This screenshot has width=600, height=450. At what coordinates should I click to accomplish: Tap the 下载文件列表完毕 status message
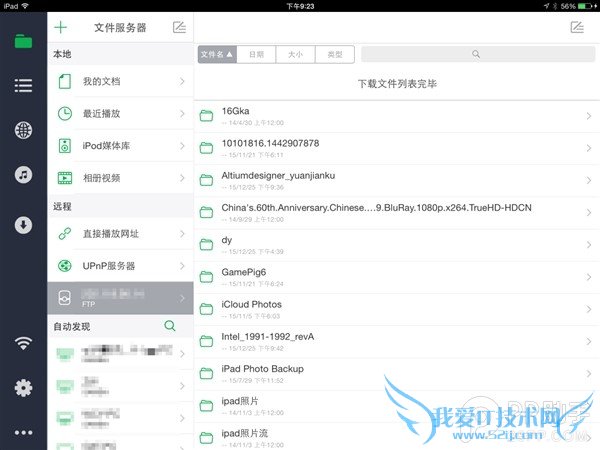(397, 84)
